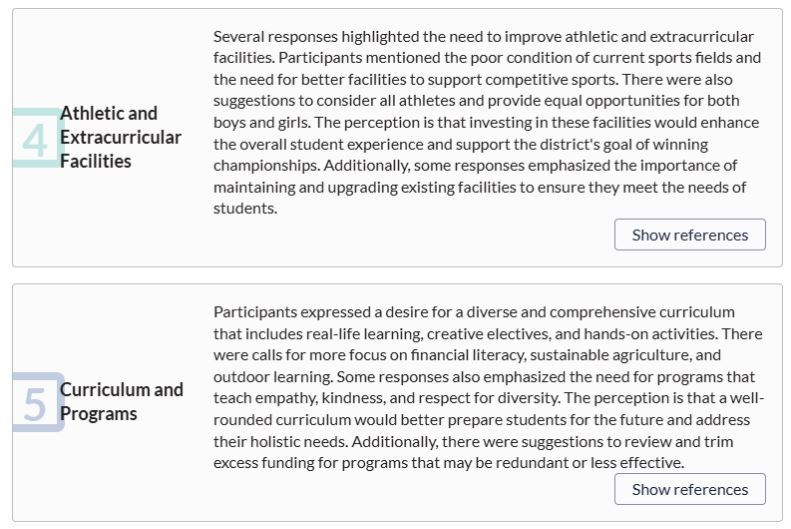Select the Curriculum and Programs heading
Image resolution: width=791 pixels, height=529 pixels.
click(121, 401)
